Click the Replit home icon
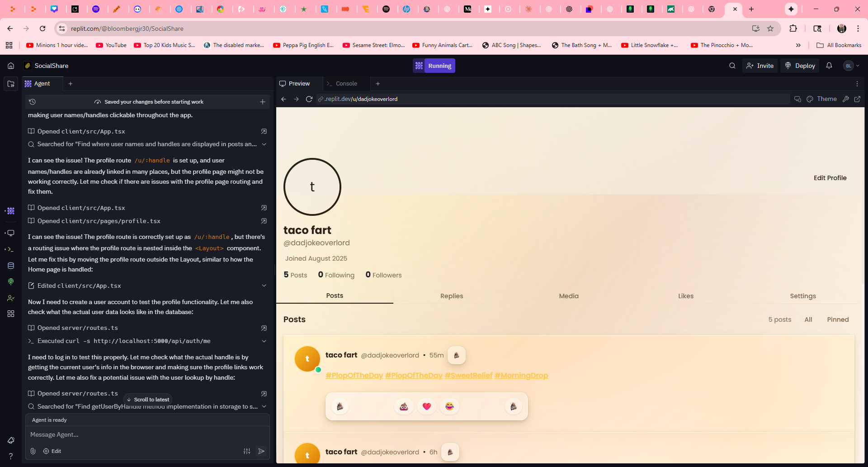Image resolution: width=868 pixels, height=467 pixels. click(11, 66)
